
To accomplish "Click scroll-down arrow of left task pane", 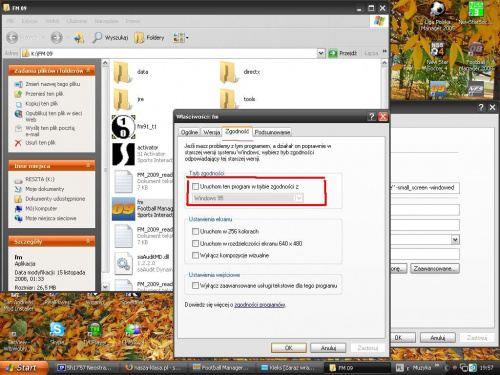I will coord(105,287).
